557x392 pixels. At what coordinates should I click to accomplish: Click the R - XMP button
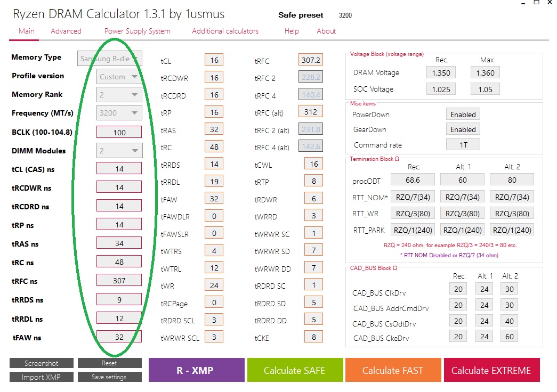(x=196, y=370)
